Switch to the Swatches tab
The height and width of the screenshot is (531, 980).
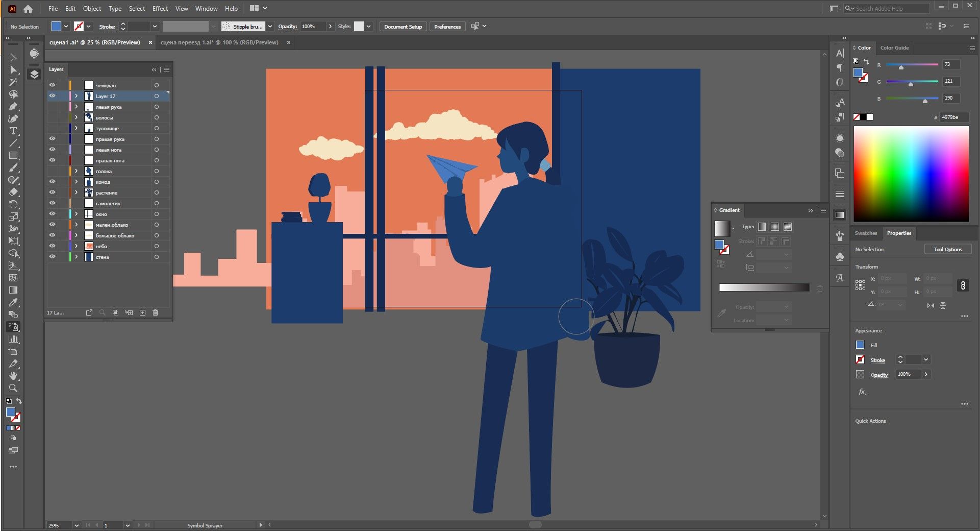(866, 233)
